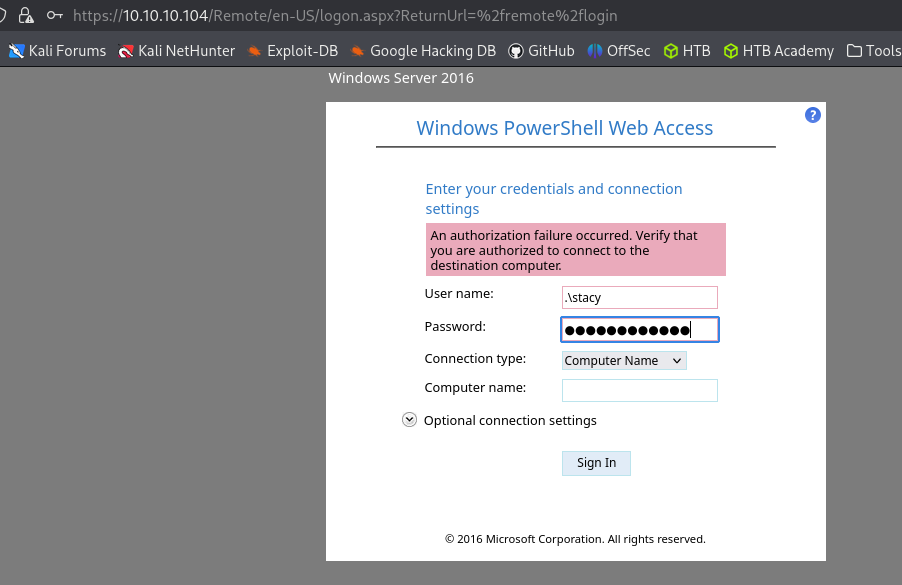The height and width of the screenshot is (585, 902).
Task: Open the GitHub bookmark
Action: pos(541,51)
